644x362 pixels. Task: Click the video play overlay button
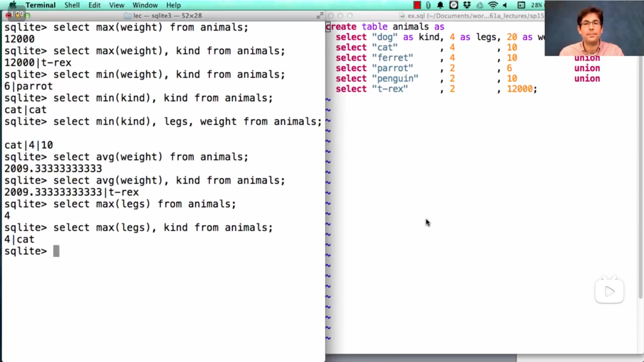tap(609, 291)
